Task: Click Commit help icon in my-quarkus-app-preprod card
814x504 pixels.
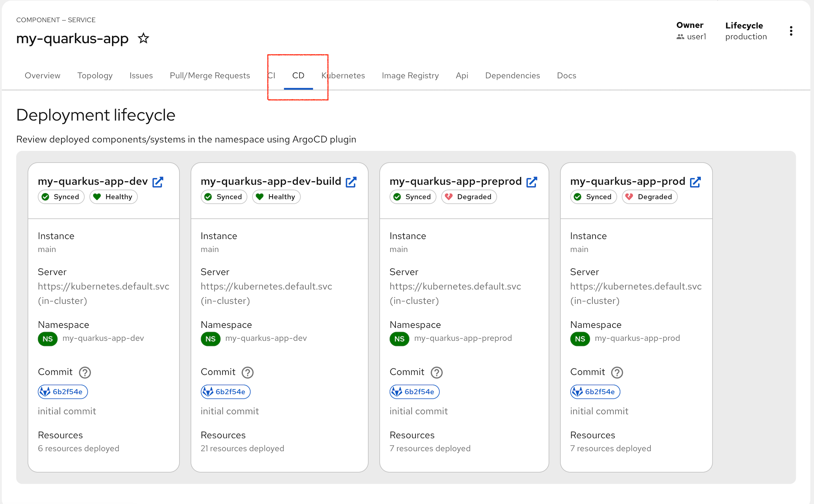Action: pyautogui.click(x=437, y=372)
